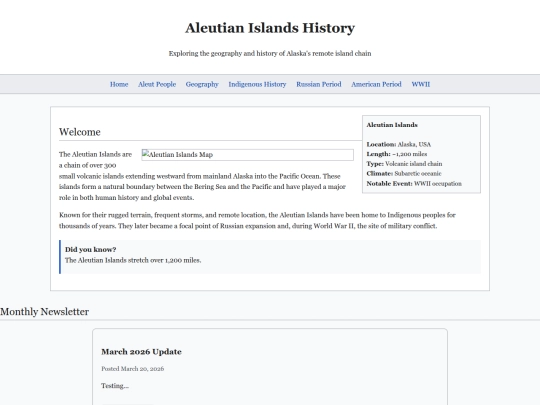Select the Length ~1,200 miles row

coord(397,154)
